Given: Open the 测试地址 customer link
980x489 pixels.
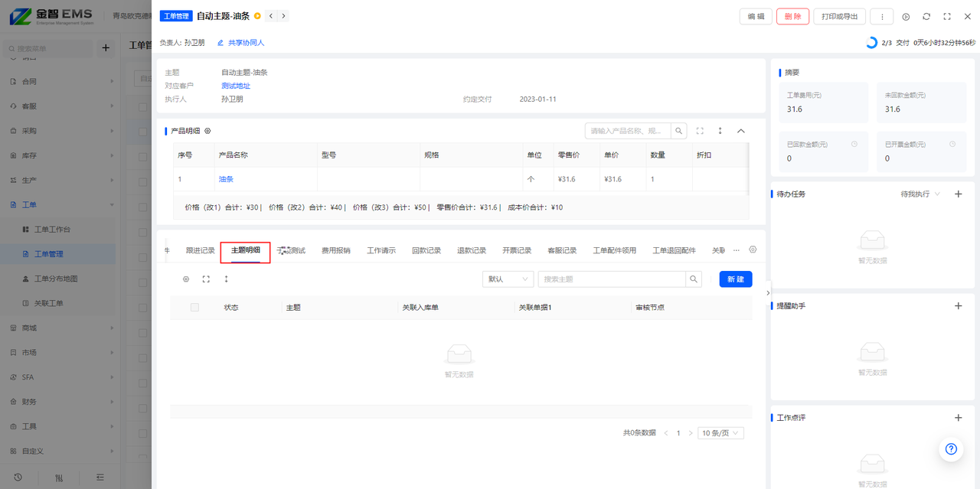Looking at the screenshot, I should [236, 86].
